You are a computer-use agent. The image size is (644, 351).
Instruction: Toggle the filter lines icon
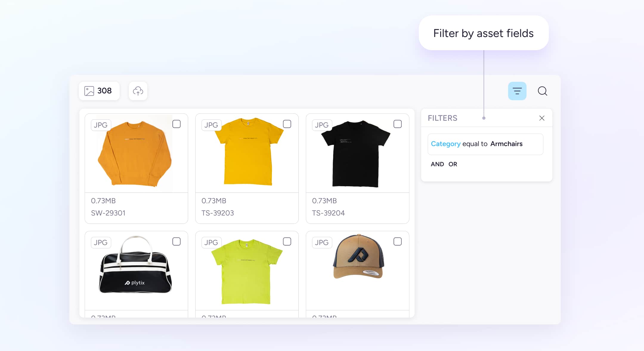[517, 91]
